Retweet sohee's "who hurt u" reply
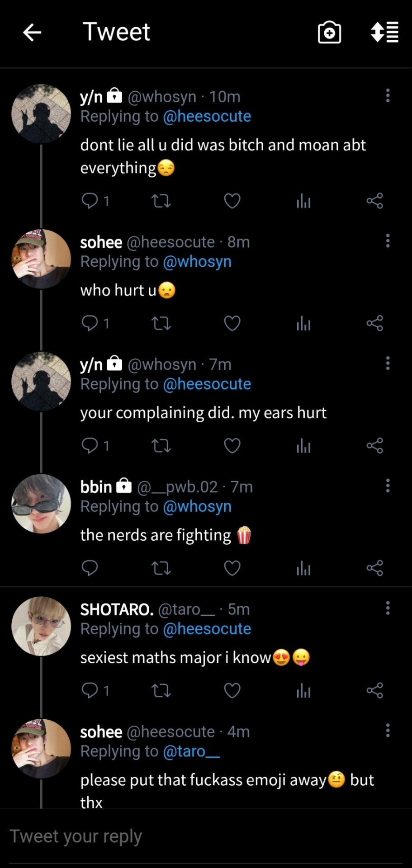The height and width of the screenshot is (868, 412). (x=161, y=323)
